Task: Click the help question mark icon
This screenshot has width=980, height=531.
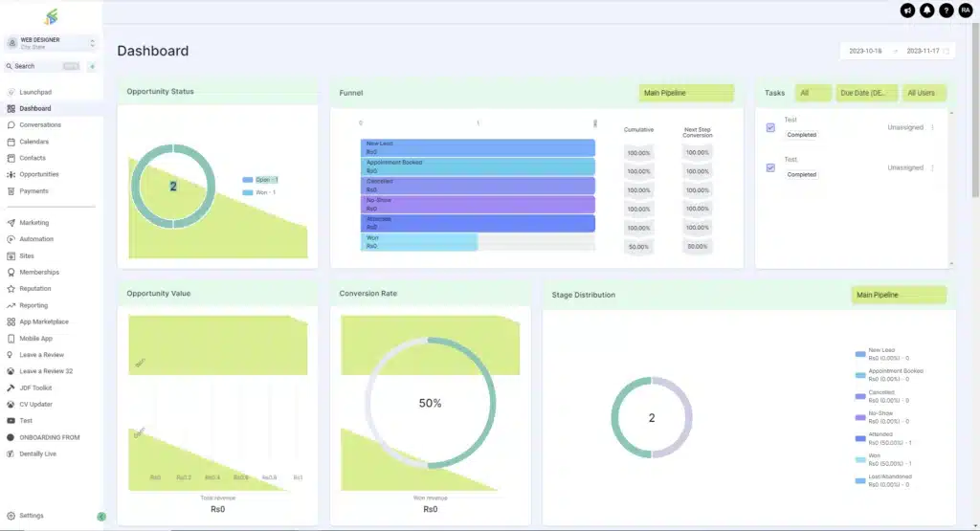Action: [x=946, y=10]
